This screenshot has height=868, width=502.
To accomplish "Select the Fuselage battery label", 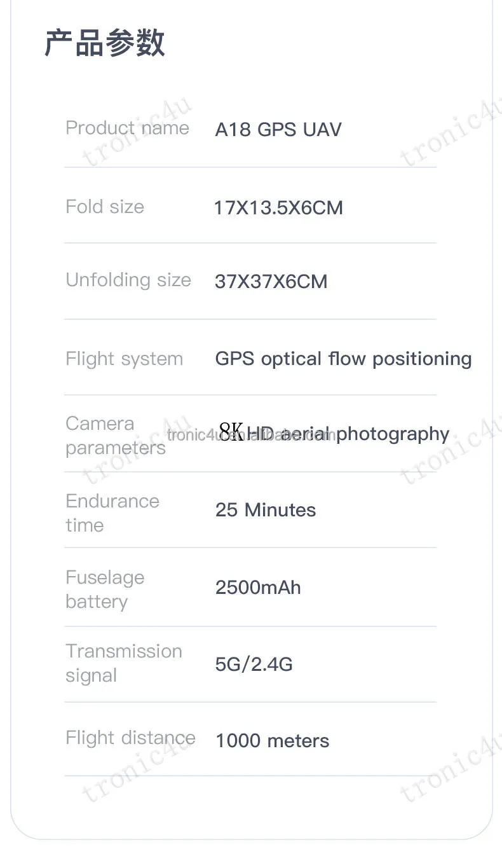I will (x=105, y=589).
